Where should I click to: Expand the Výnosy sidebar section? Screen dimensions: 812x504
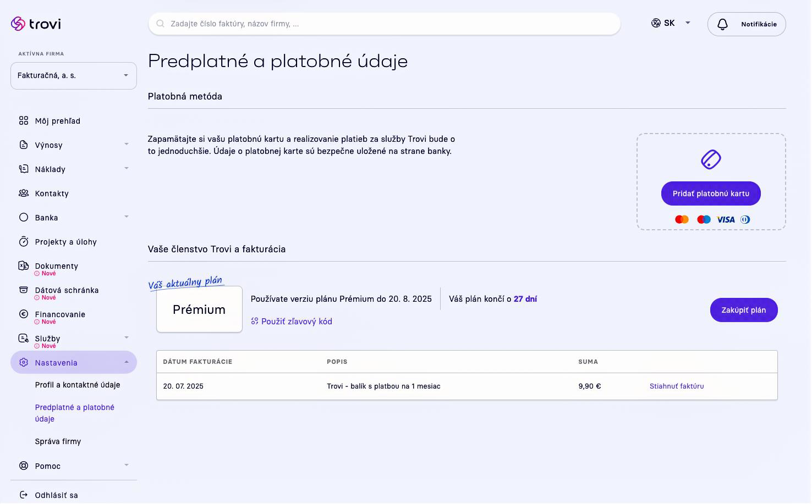pos(127,145)
